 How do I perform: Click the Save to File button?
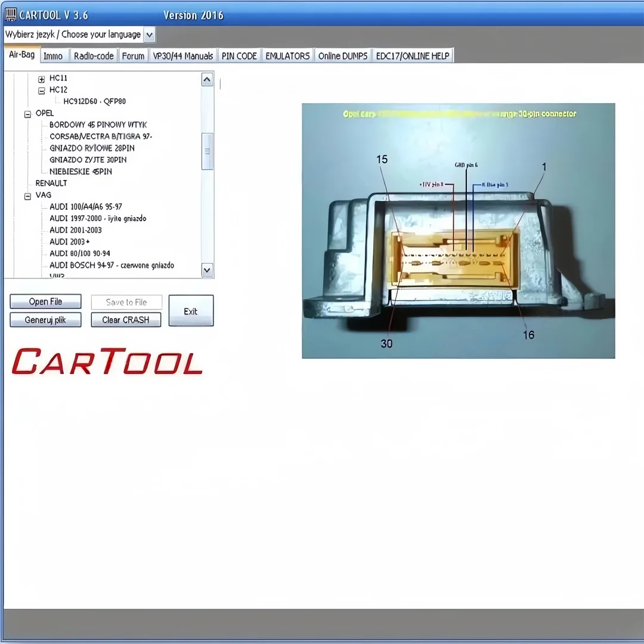tap(126, 302)
